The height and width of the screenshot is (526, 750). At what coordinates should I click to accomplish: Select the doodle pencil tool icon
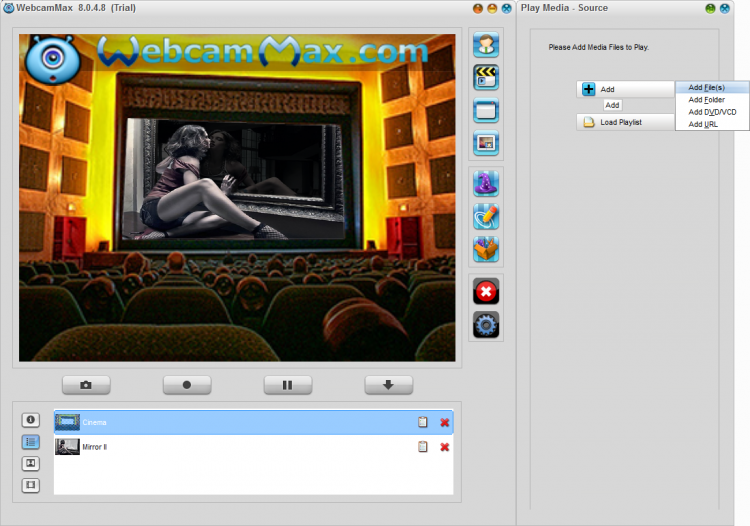(x=486, y=217)
